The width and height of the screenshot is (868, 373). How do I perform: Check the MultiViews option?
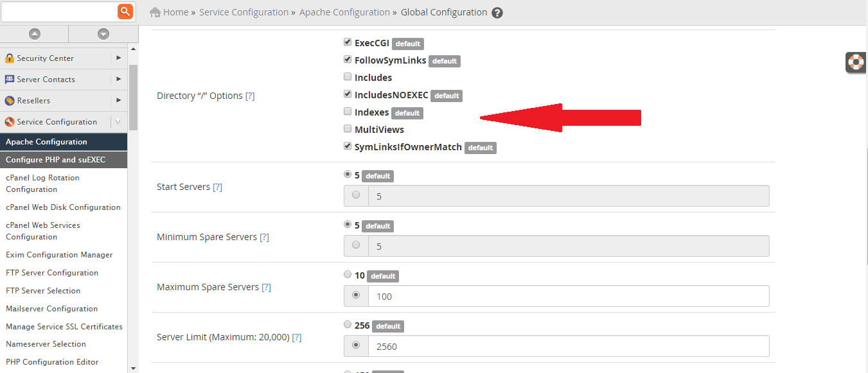348,129
